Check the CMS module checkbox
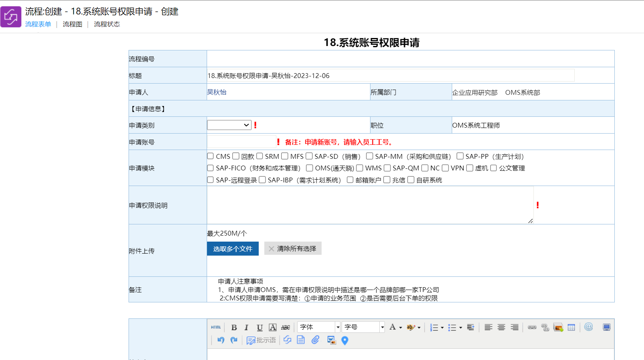 click(x=210, y=156)
